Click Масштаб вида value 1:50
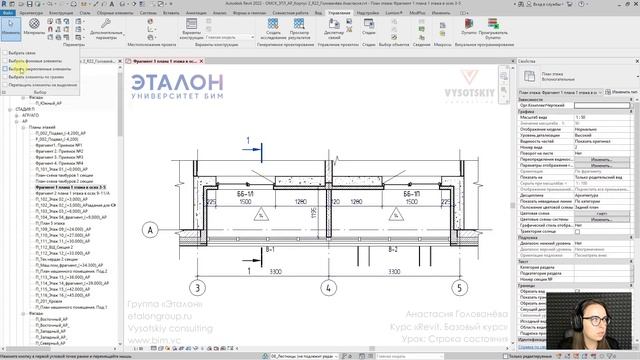The height and width of the screenshot is (360, 640). click(x=602, y=117)
